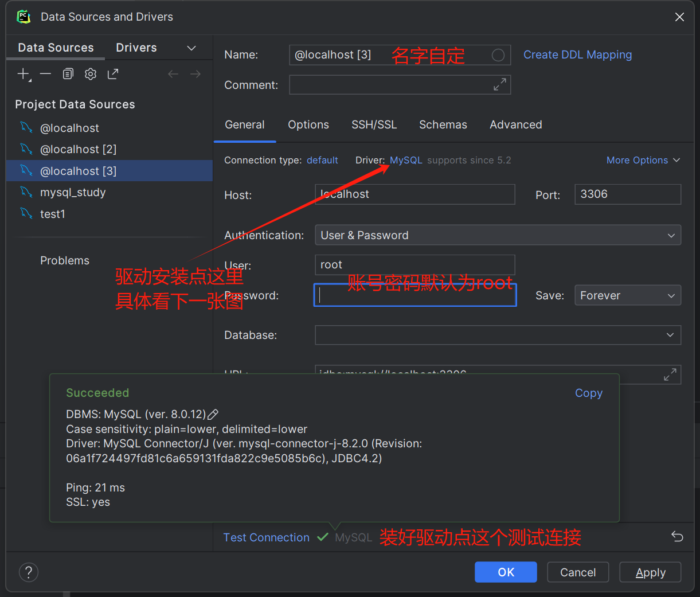The image size is (700, 597).
Task: Open the Save password dropdown
Action: click(628, 295)
